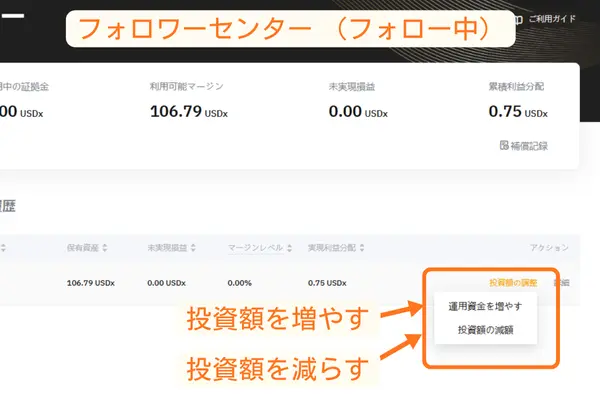Click sort arrows next to マージンレベル

(x=288, y=248)
